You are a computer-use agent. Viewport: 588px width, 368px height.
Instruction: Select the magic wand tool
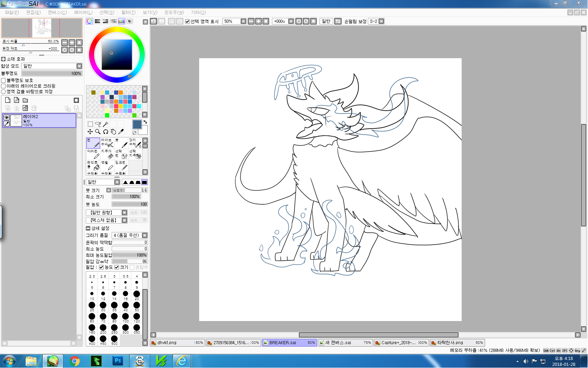point(105,124)
